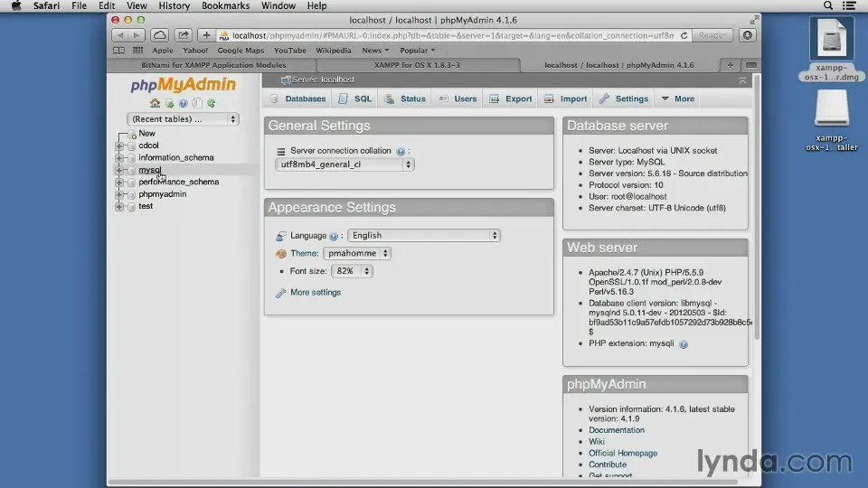The height and width of the screenshot is (488, 868).
Task: Open the Apple menu
Action: (16, 5)
